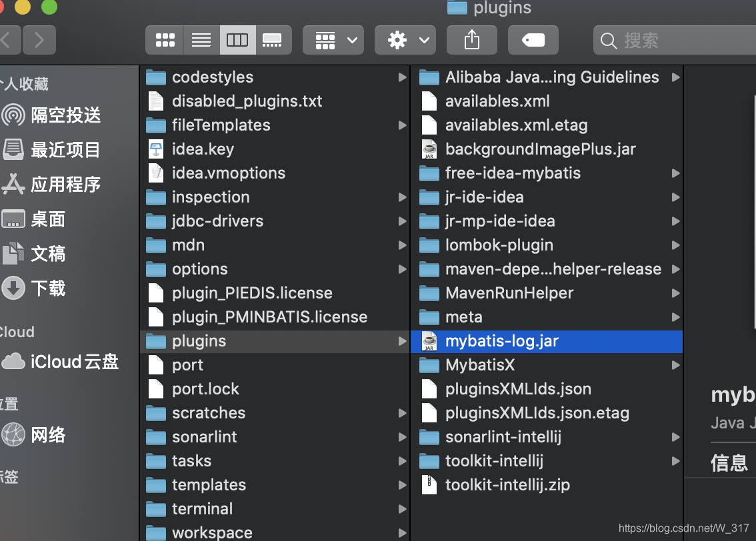
Task: Expand the fileTemplates folder arrow
Action: click(x=402, y=125)
